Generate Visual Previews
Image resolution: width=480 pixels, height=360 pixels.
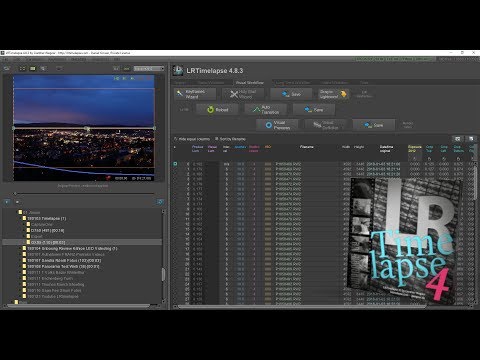pos(277,125)
